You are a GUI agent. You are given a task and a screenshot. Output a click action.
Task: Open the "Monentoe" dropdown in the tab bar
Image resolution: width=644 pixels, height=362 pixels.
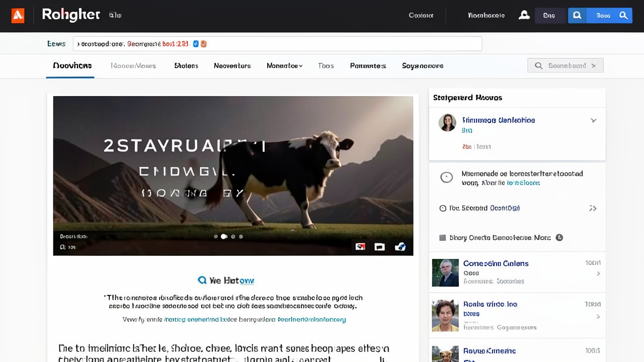285,66
